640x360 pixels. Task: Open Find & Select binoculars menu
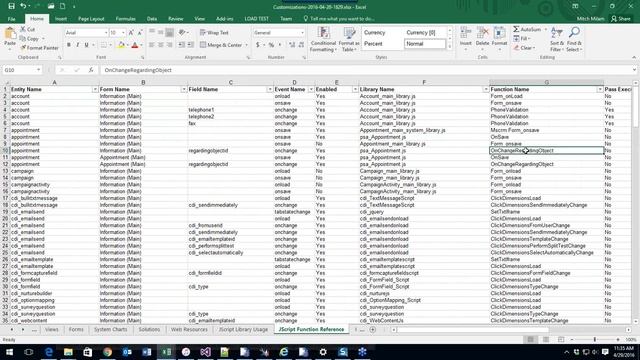coord(573,39)
